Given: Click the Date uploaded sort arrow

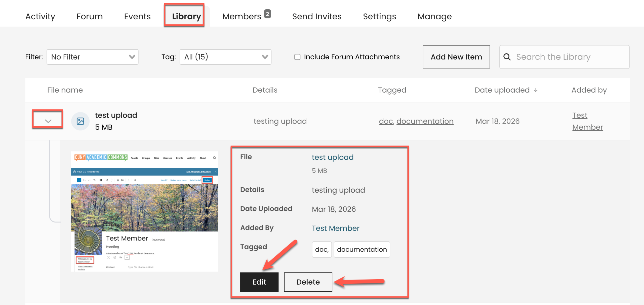Looking at the screenshot, I should [536, 90].
